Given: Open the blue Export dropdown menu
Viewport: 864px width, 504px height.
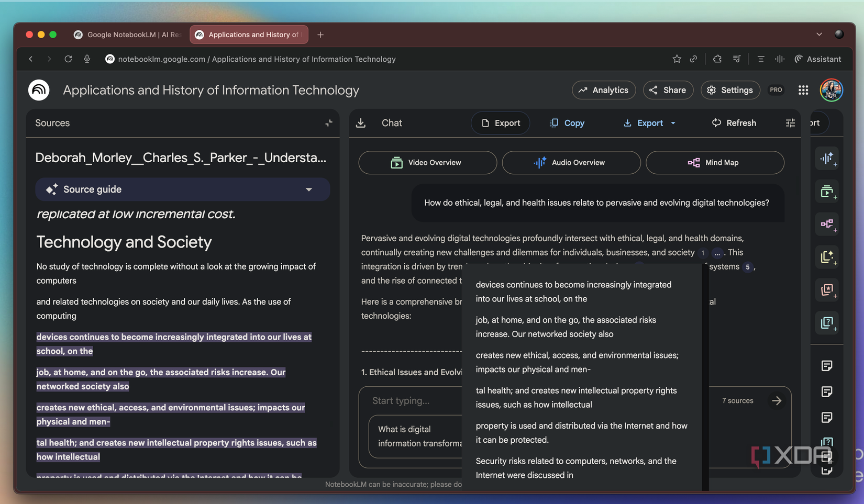Looking at the screenshot, I should 649,123.
